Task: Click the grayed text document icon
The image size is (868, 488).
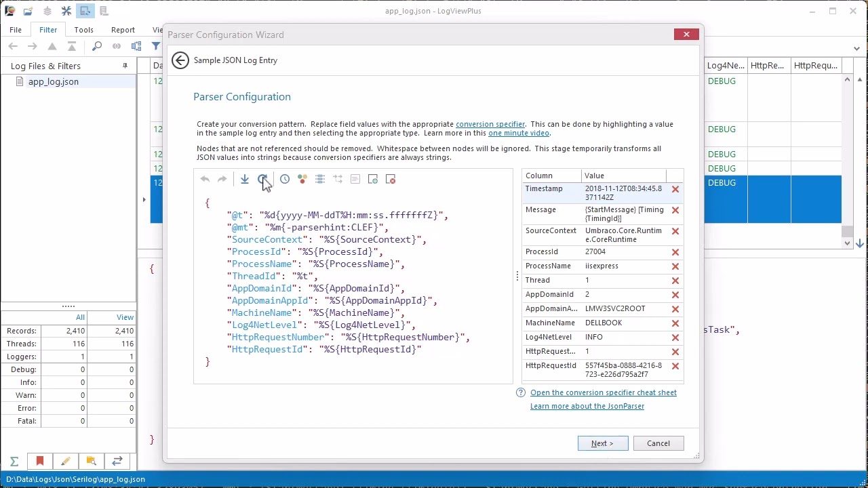Action: [355, 179]
